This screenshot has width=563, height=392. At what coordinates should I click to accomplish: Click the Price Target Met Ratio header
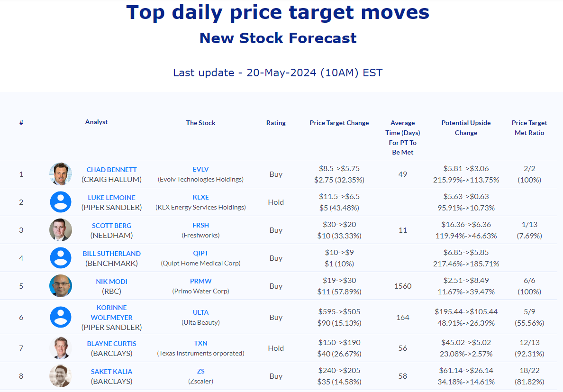coord(529,128)
